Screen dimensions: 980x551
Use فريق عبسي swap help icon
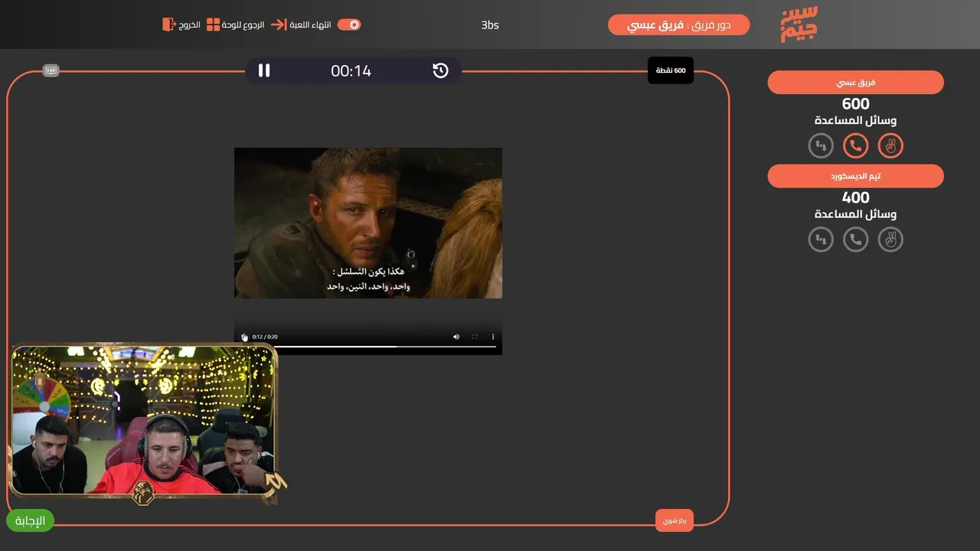(821, 145)
